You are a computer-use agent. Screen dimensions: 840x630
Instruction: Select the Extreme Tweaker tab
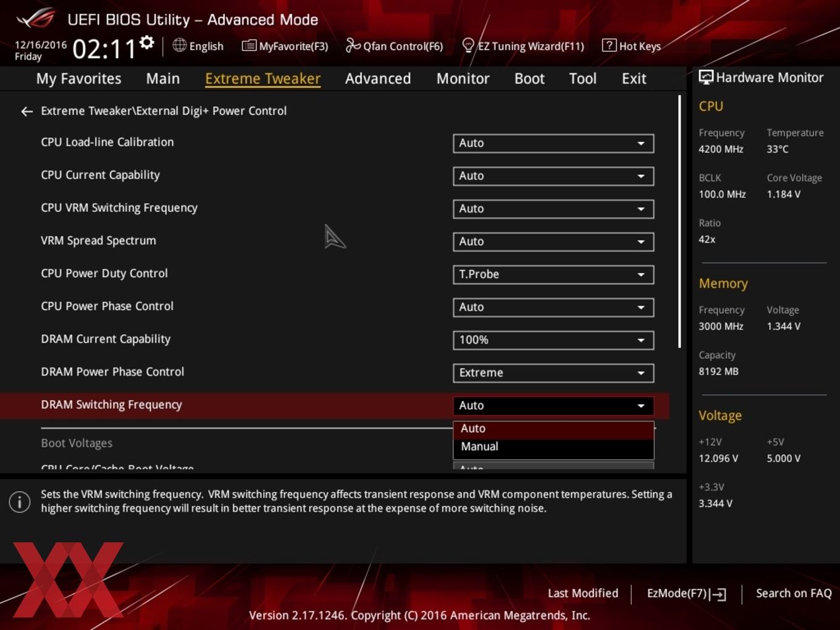[262, 78]
